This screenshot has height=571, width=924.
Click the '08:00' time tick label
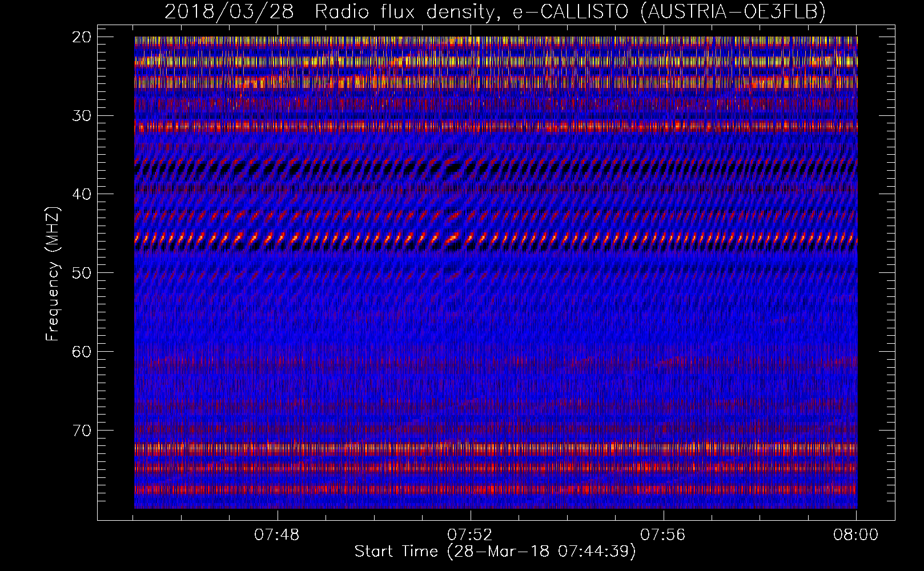point(856,535)
